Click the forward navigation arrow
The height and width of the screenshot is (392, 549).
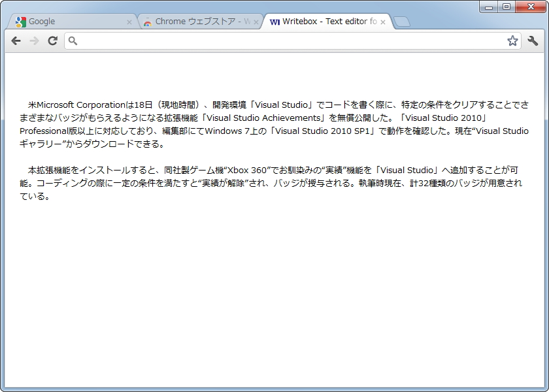coord(34,41)
